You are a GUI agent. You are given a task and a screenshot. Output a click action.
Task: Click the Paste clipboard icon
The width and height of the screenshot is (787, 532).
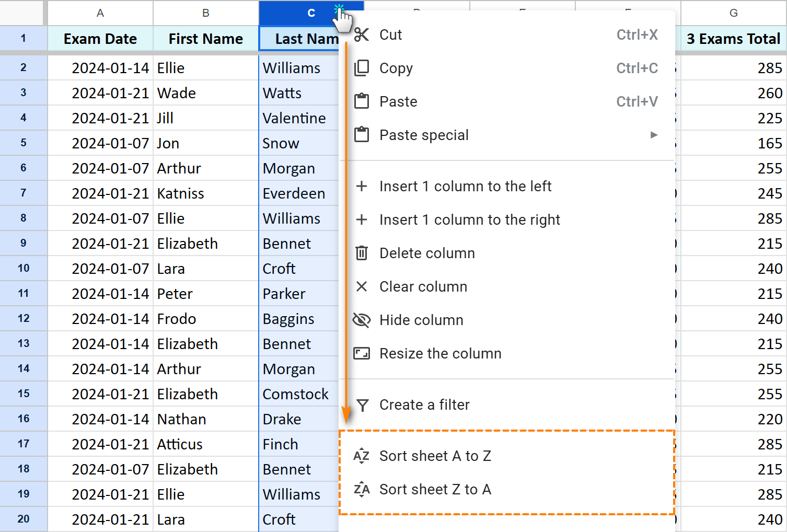(362, 101)
